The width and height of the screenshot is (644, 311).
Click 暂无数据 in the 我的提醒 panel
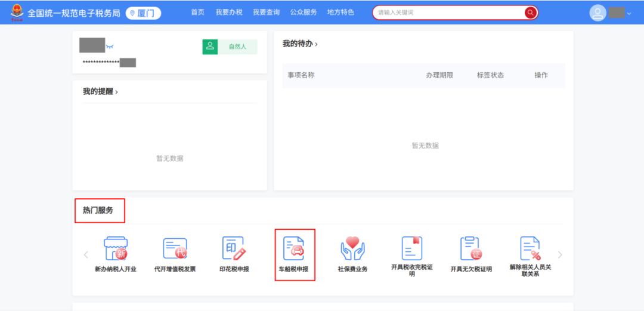click(x=169, y=159)
